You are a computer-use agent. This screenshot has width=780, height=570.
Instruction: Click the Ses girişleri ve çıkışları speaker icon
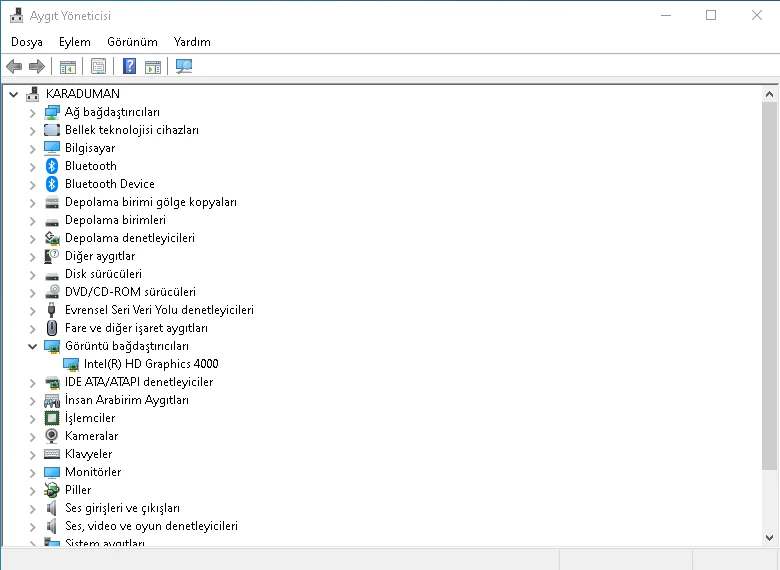52,508
